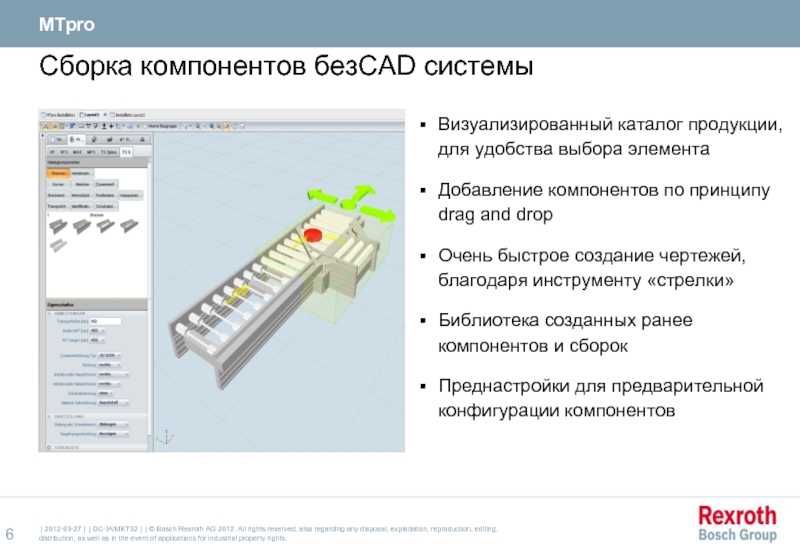Click the zoom-in magnifier icon
Viewport: 800px width, 554px height.
pyautogui.click(x=212, y=126)
